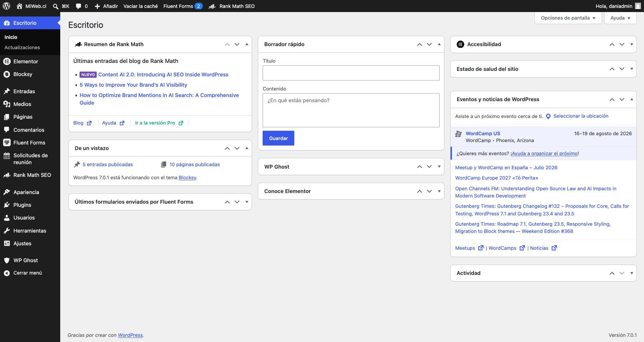Image resolution: width=644 pixels, height=342 pixels.
Task: Click the Solicitudes de reunión calendar icon
Action: [7, 156]
